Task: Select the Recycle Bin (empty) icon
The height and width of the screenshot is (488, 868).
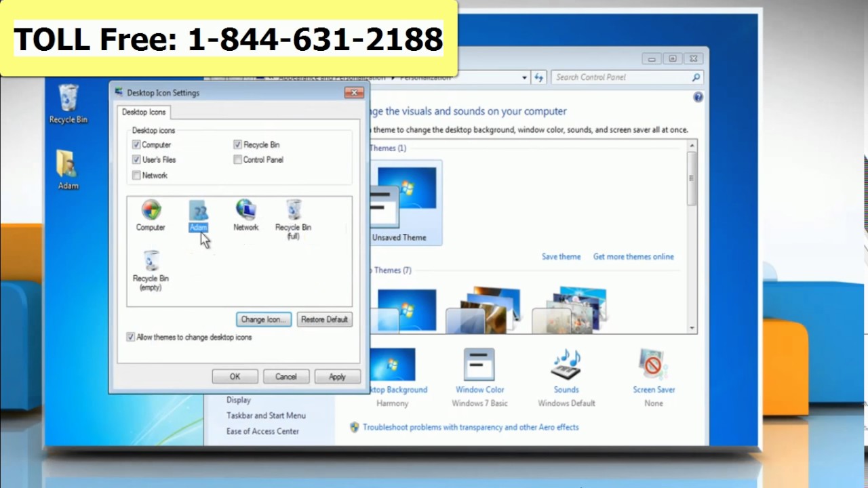Action: point(151,270)
